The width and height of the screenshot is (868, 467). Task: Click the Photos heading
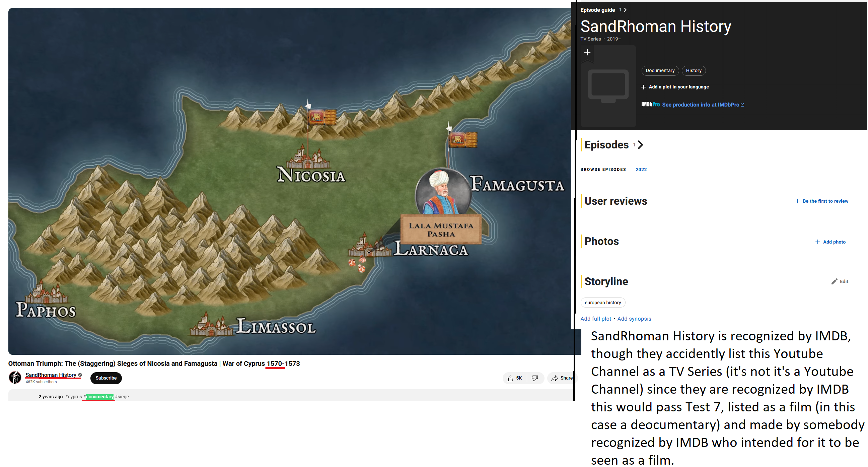(601, 242)
